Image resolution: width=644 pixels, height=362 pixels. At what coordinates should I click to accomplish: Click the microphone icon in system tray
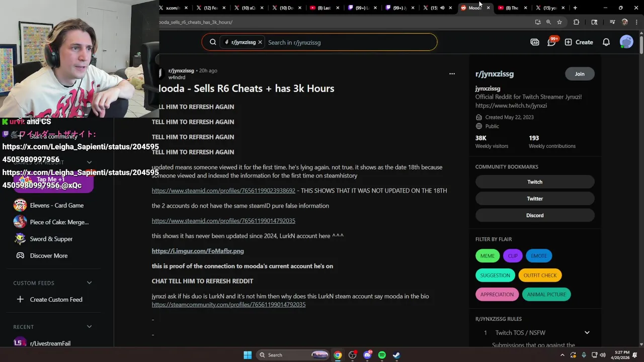pos(584,355)
